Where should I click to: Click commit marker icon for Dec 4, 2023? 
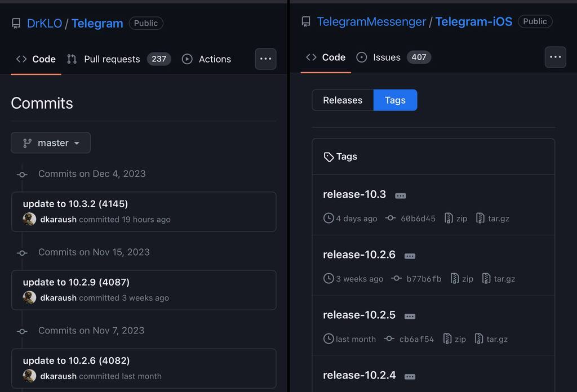22,175
